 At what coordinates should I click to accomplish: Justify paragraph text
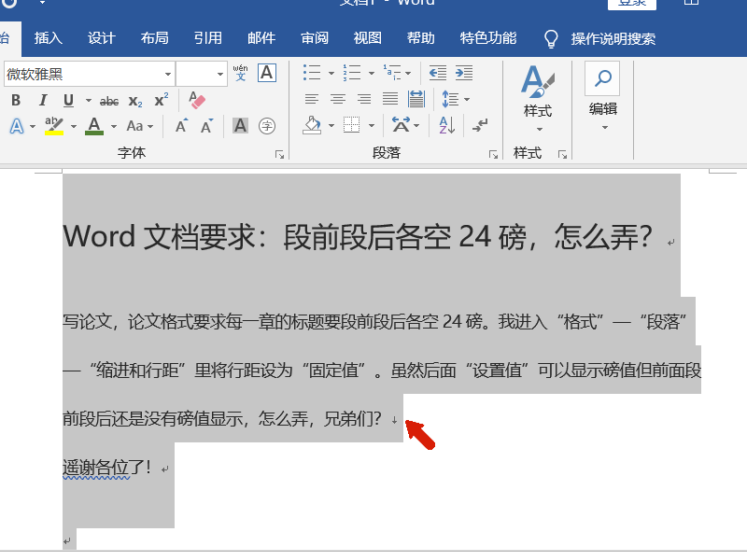(390, 99)
